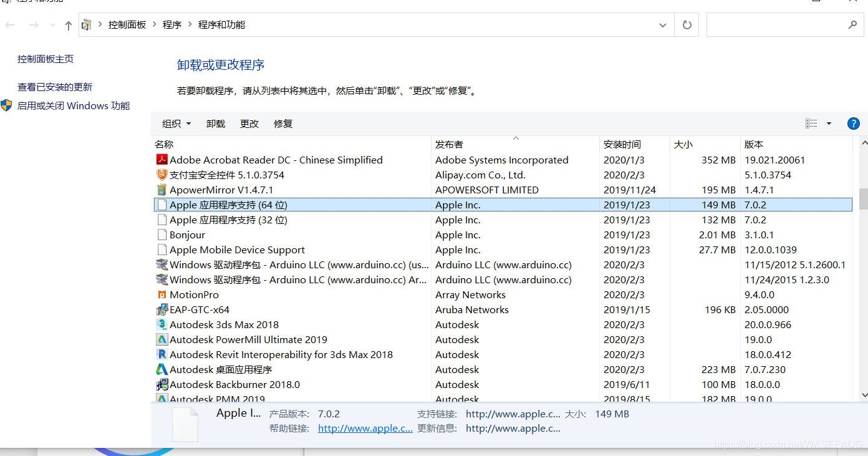868x456 pixels.
Task: Click the Bonjour program icon
Action: click(162, 235)
